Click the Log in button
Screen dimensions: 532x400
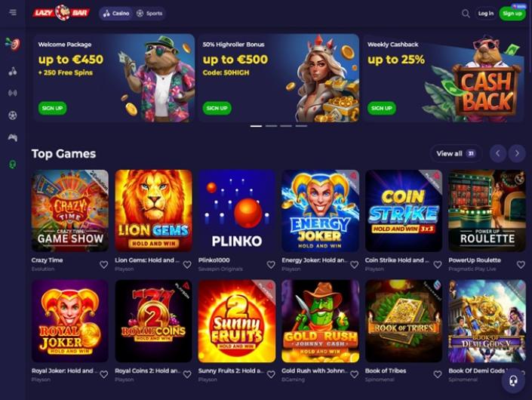point(486,14)
